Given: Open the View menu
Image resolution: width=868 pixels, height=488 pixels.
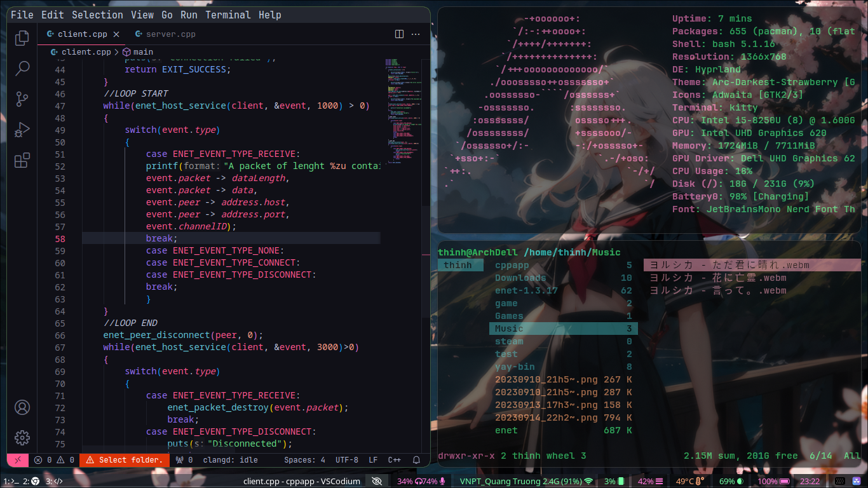Looking at the screenshot, I should (x=142, y=15).
